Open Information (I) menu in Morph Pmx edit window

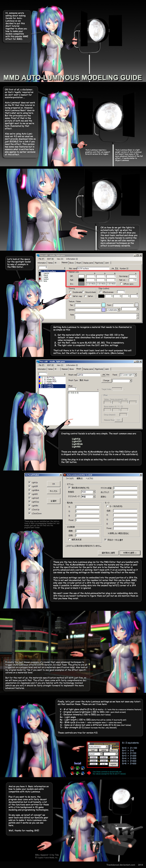click(72, 365)
